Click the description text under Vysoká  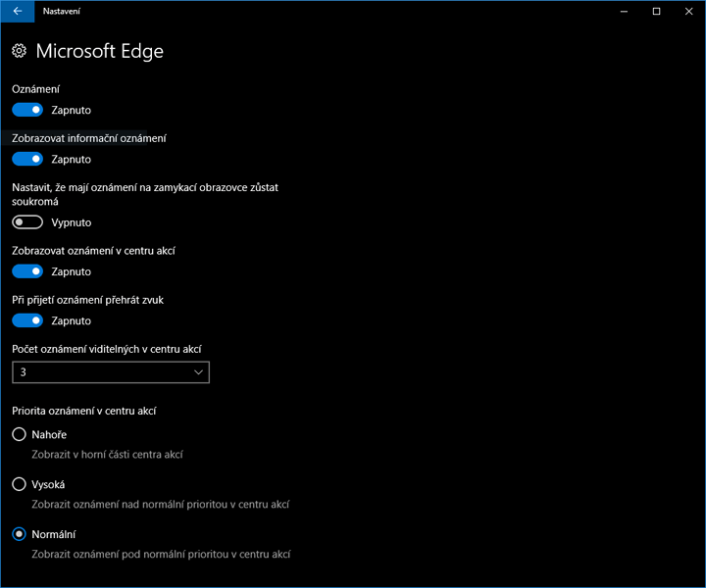coord(161,505)
